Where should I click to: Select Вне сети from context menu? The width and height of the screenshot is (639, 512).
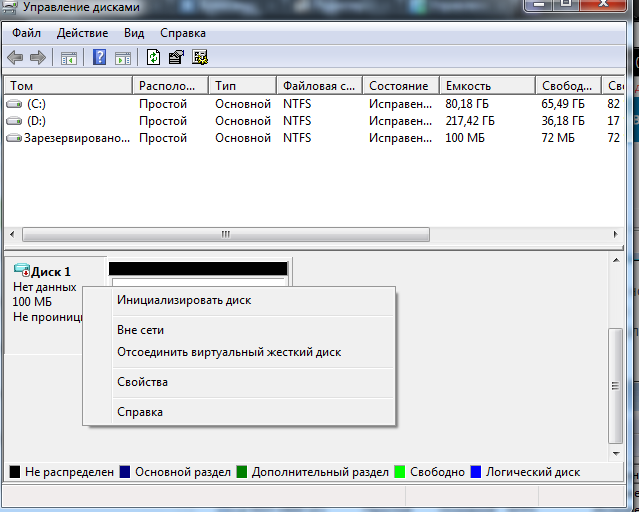140,330
